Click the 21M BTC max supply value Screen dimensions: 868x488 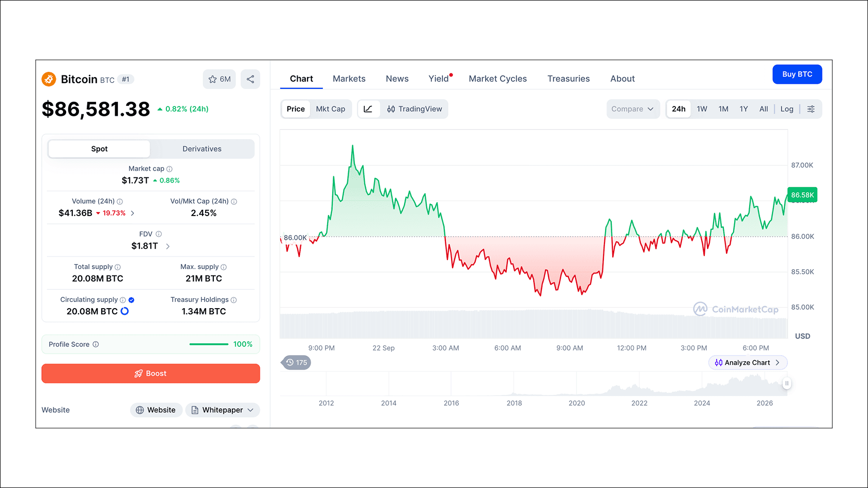click(204, 279)
